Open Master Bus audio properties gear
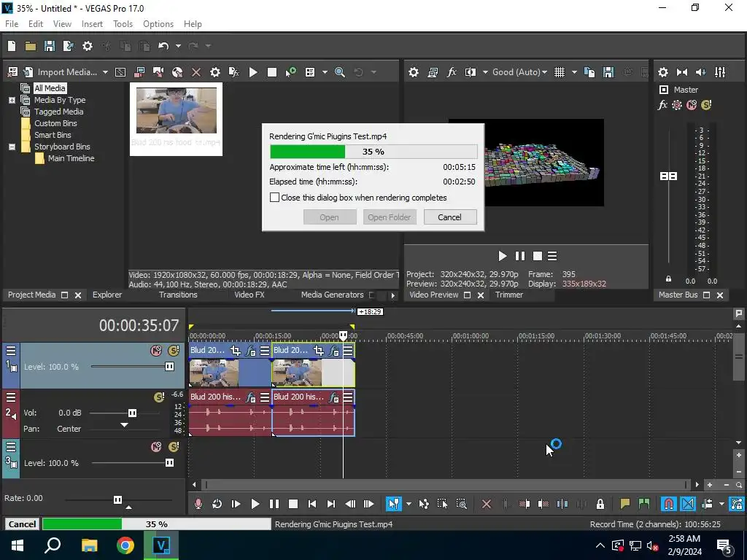747x560 pixels. point(662,72)
